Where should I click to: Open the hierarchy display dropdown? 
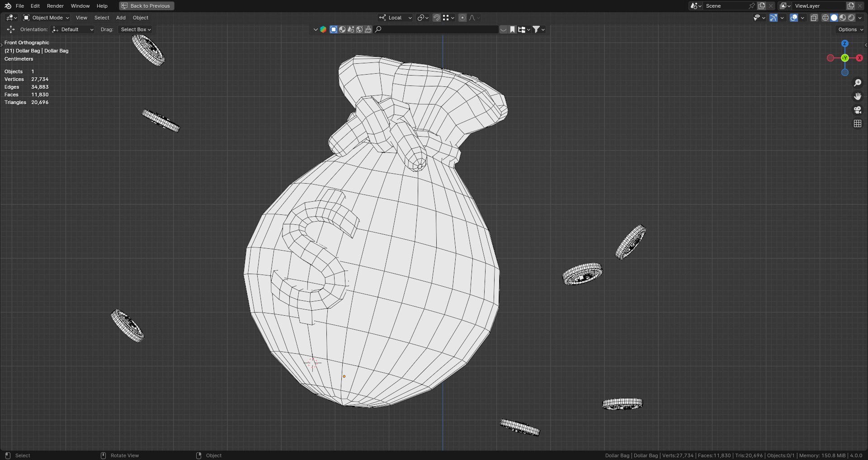pos(524,29)
